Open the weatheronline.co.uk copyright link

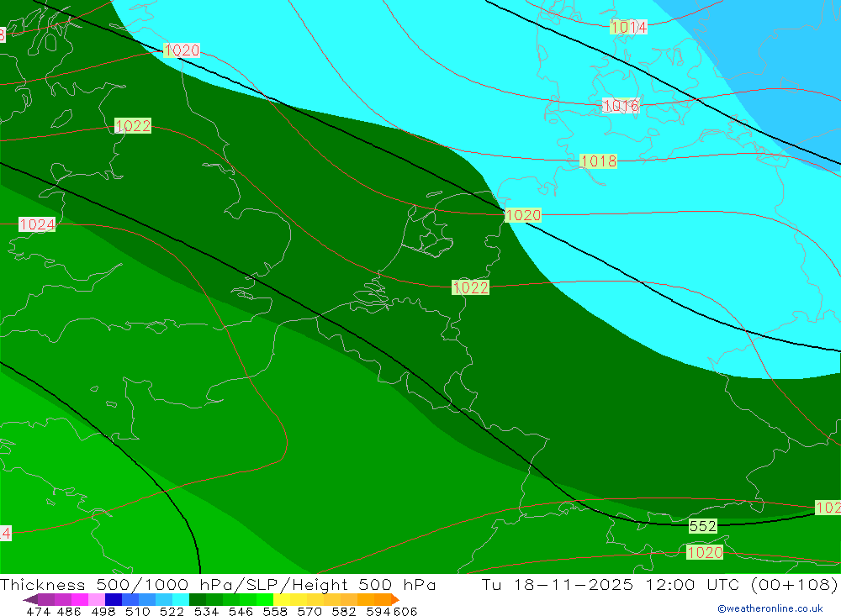click(770, 608)
